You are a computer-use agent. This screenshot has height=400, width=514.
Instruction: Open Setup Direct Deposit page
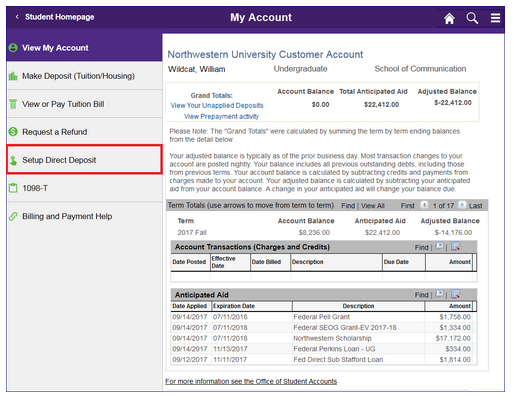84,160
